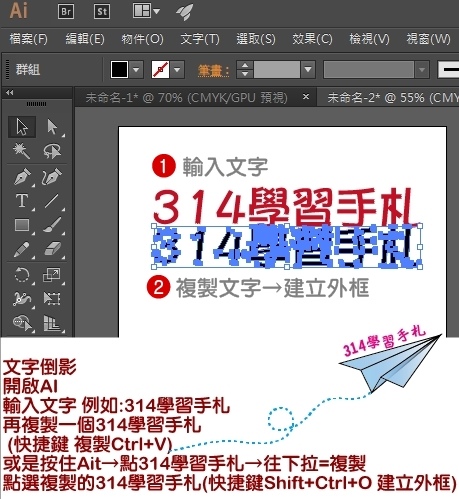459x499 pixels.
Task: Click the tools panel grip handle
Action: pos(37,104)
